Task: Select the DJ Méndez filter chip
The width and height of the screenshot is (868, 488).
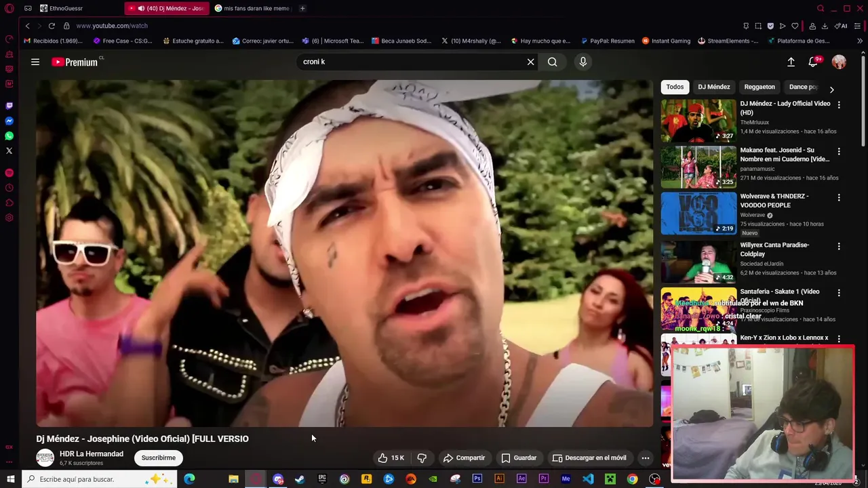Action: (x=714, y=87)
